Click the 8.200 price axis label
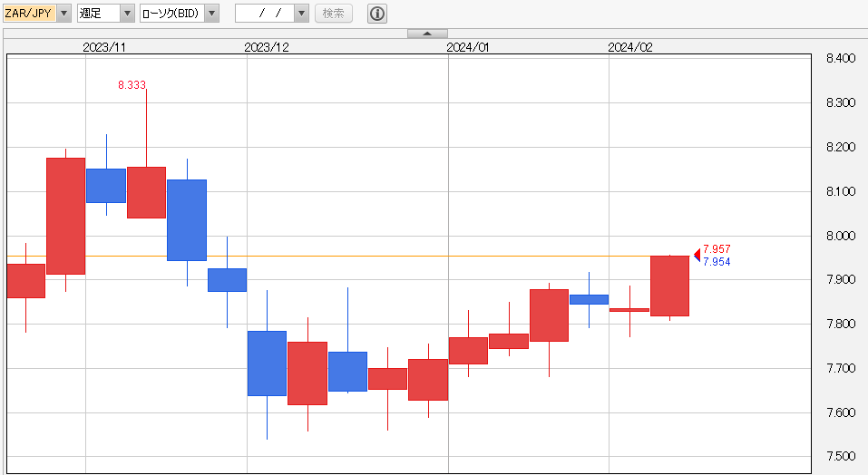Image resolution: width=868 pixels, height=475 pixels. (840, 147)
